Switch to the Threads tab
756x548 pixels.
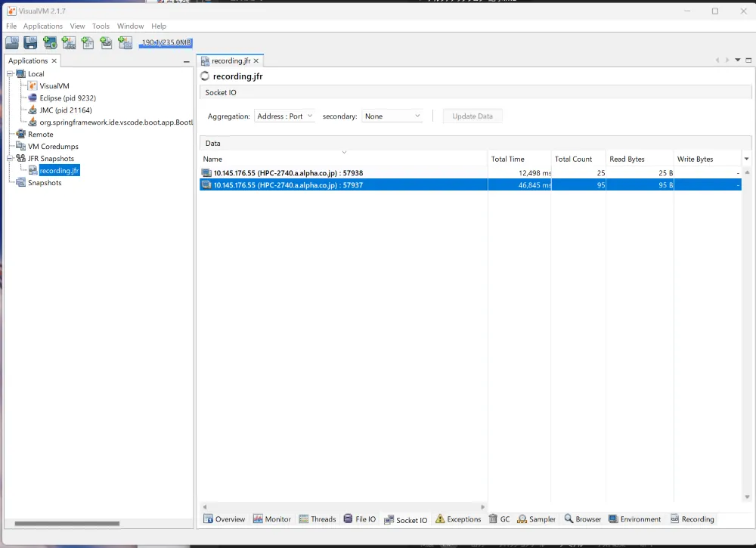[x=318, y=519]
